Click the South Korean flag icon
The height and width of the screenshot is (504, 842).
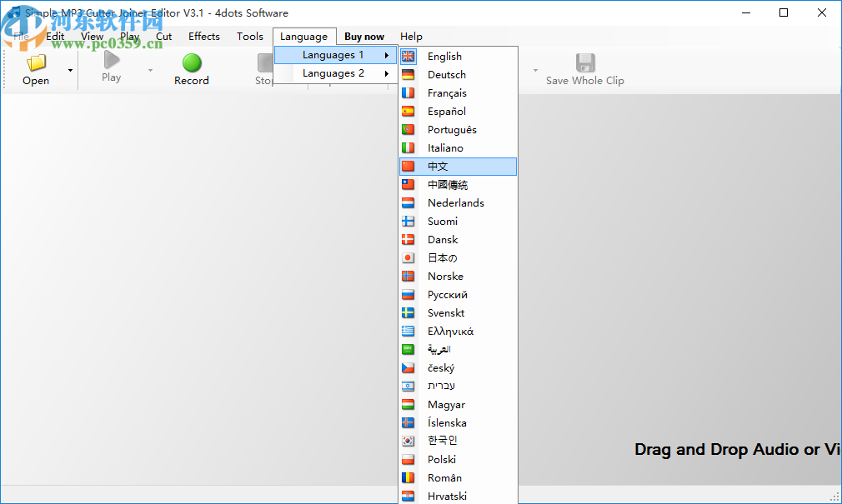pos(408,441)
